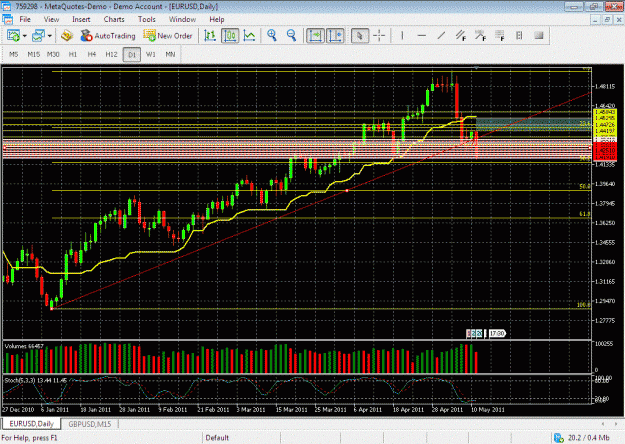Click the Default profile status bar entry

pyautogui.click(x=217, y=438)
